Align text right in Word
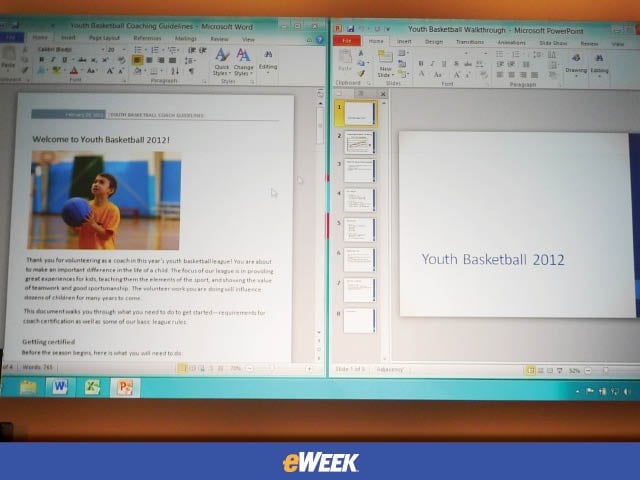The height and width of the screenshot is (480, 640). coord(161,60)
